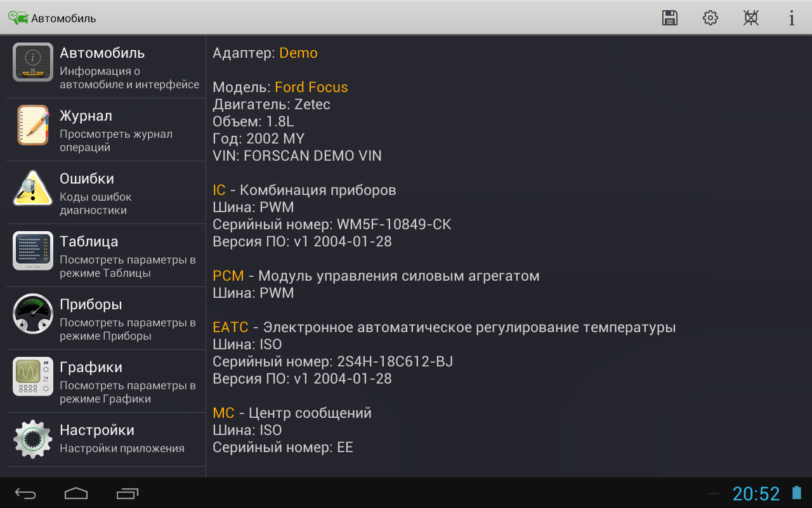Tap the save floppy disk icon
This screenshot has width=812, height=508.
tap(670, 18)
